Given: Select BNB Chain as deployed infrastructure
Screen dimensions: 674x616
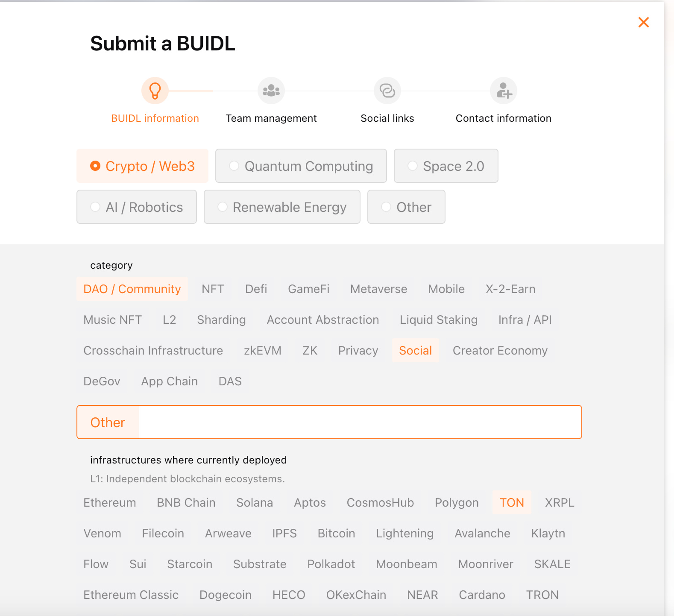Looking at the screenshot, I should pos(186,502).
